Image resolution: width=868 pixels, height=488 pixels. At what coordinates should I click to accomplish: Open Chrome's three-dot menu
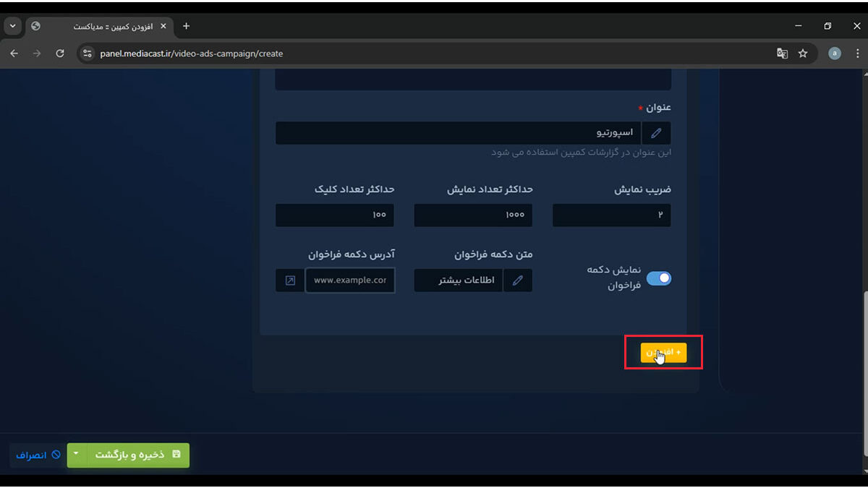(857, 53)
